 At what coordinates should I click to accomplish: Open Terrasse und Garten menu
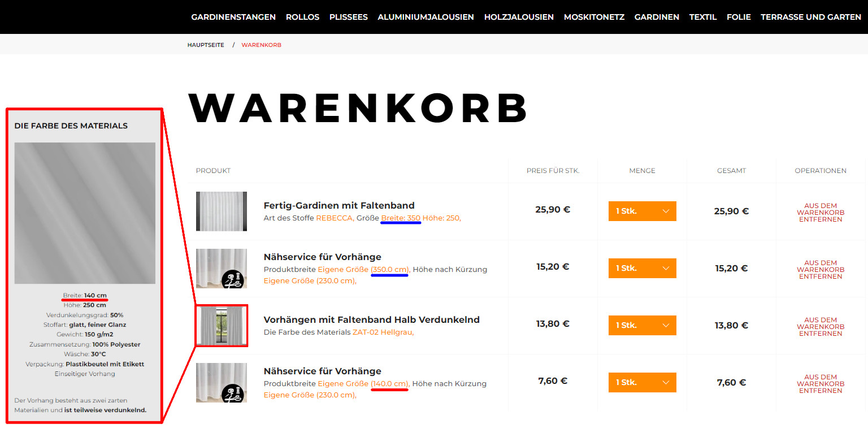(811, 17)
